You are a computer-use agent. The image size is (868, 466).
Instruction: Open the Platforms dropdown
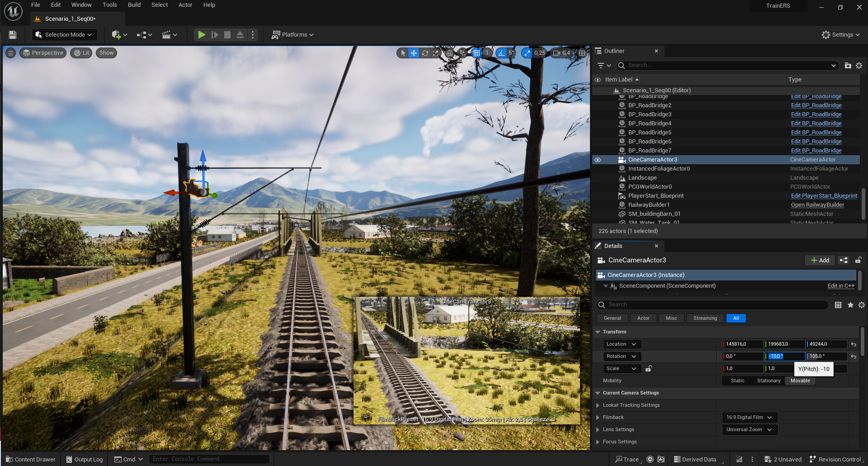(292, 35)
